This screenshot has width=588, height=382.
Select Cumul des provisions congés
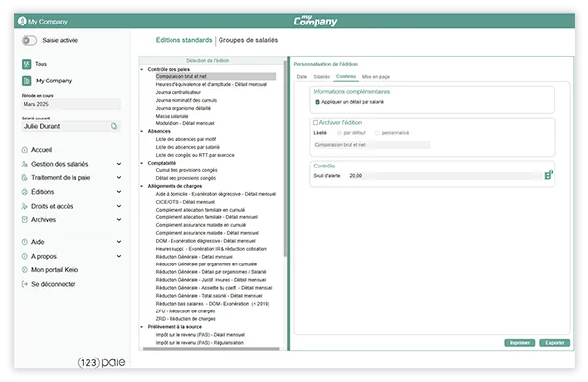(x=186, y=170)
